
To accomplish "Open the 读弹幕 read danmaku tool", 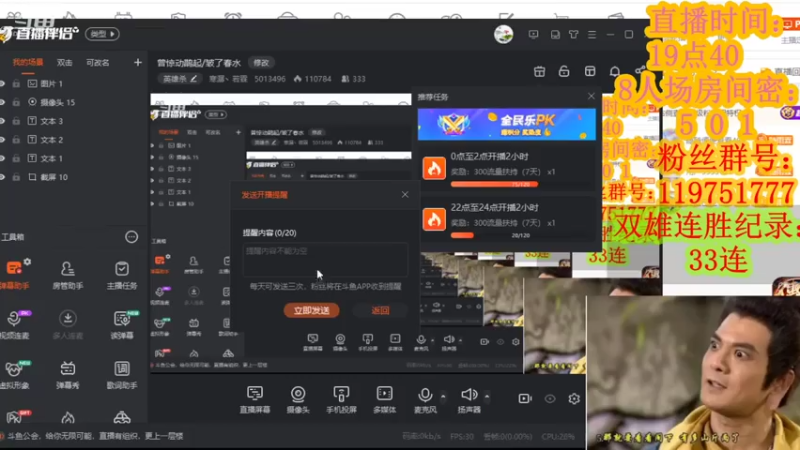I will (x=122, y=324).
